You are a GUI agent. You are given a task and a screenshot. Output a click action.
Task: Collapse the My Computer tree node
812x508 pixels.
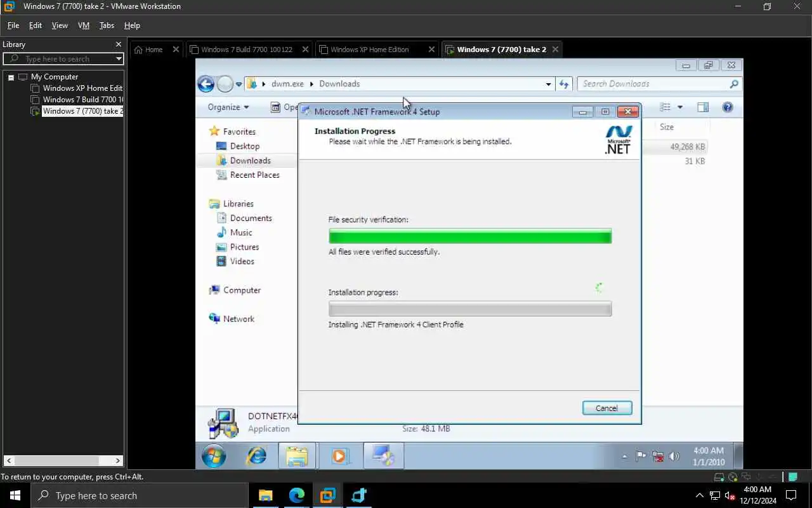tap(11, 77)
